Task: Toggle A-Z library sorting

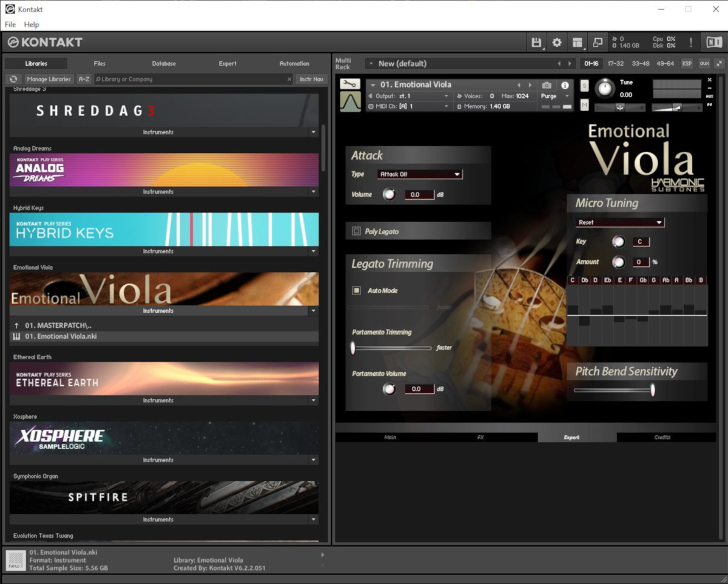Action: (84, 79)
